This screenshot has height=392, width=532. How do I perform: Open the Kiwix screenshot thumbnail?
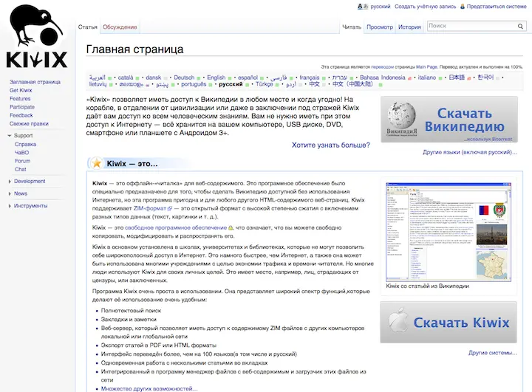(449, 232)
